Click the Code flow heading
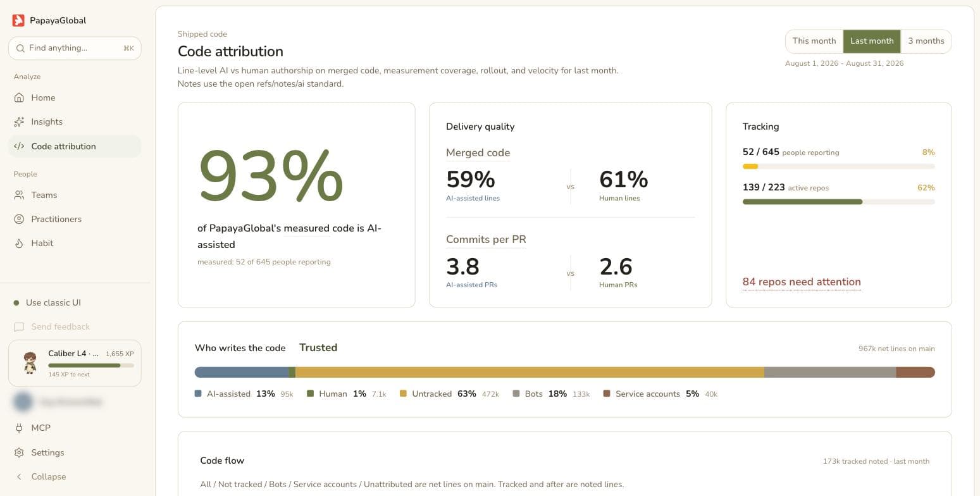This screenshot has height=496, width=980. pos(222,461)
